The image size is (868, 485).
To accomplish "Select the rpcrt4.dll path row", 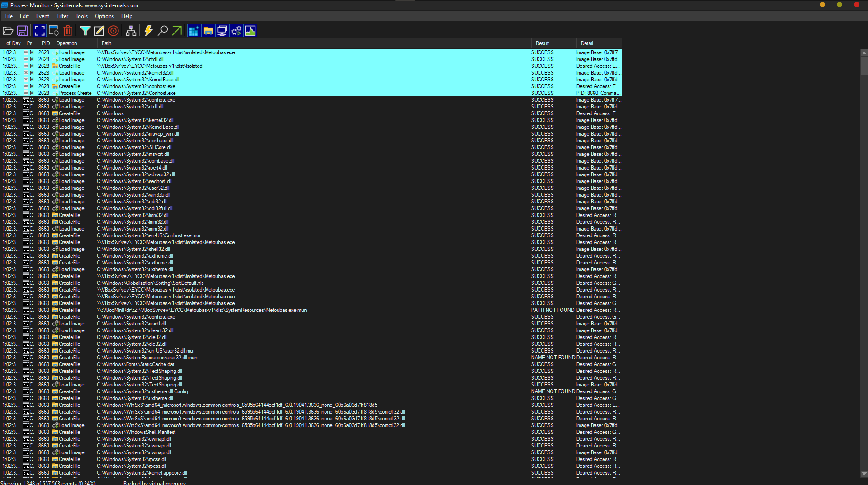I will point(311,168).
